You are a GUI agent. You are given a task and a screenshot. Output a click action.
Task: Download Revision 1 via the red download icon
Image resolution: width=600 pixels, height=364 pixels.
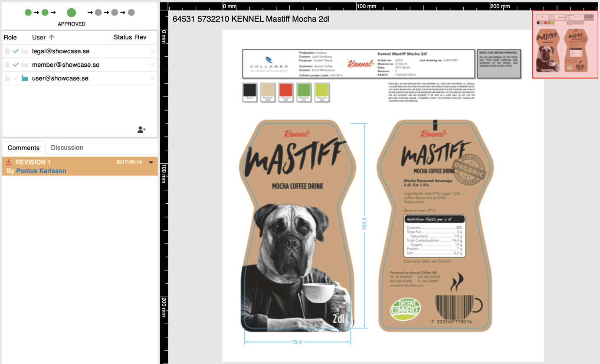click(10, 162)
